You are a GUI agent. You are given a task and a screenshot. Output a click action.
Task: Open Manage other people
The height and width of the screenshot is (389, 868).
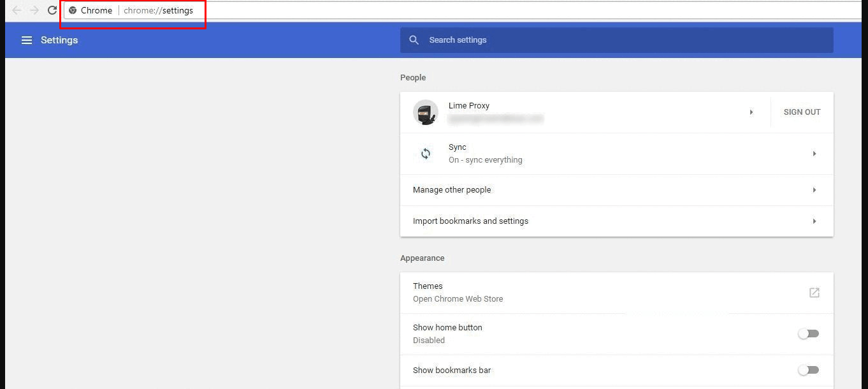[x=452, y=190]
